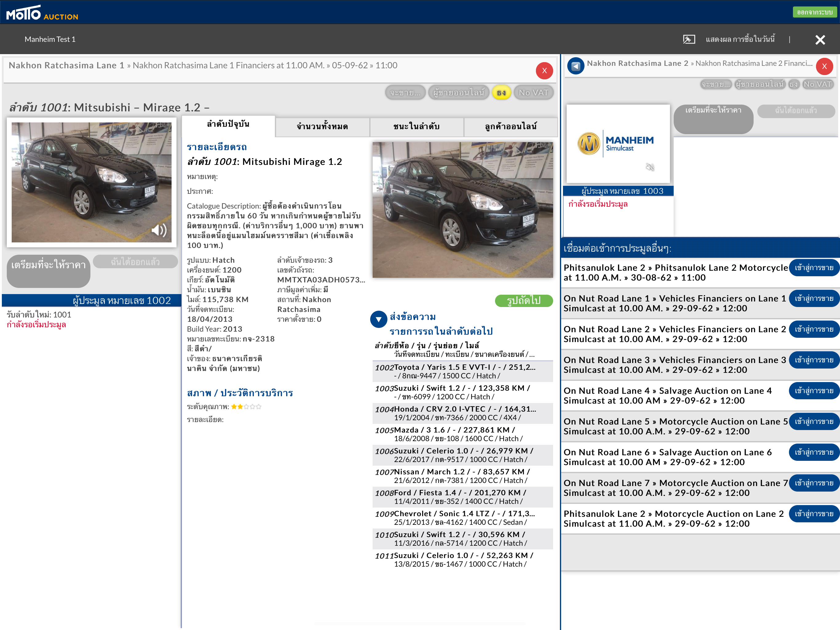Click the first grey status badge in Lane 2
This screenshot has width=840, height=630.
click(x=715, y=84)
